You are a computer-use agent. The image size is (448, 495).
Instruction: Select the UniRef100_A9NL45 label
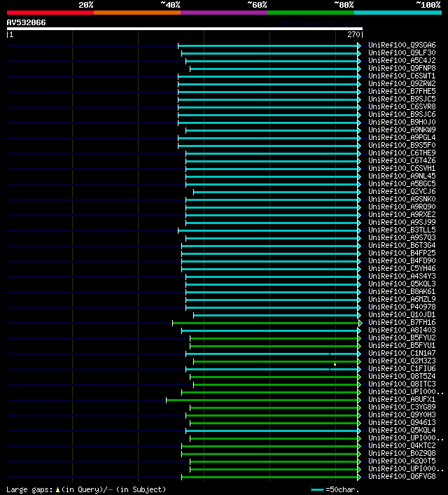tap(402, 176)
